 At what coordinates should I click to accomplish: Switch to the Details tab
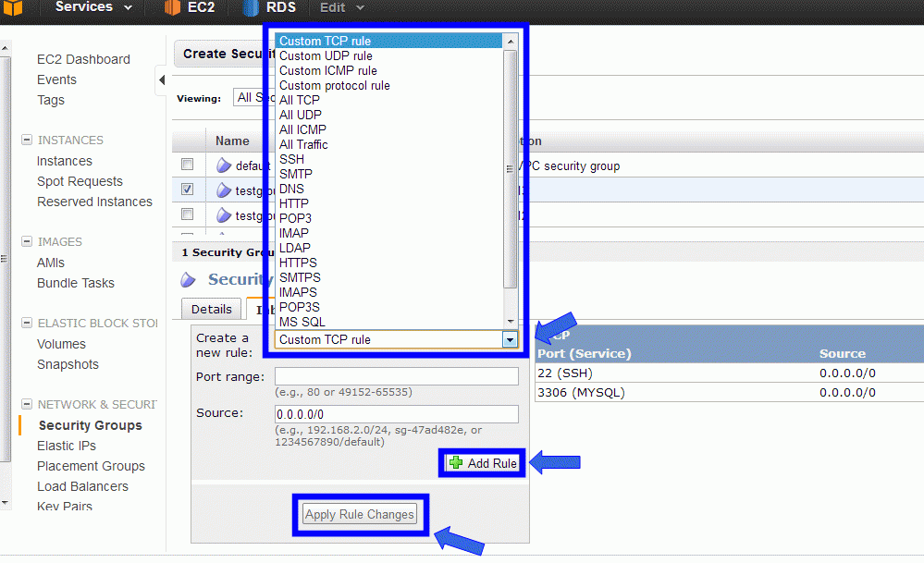(212, 309)
